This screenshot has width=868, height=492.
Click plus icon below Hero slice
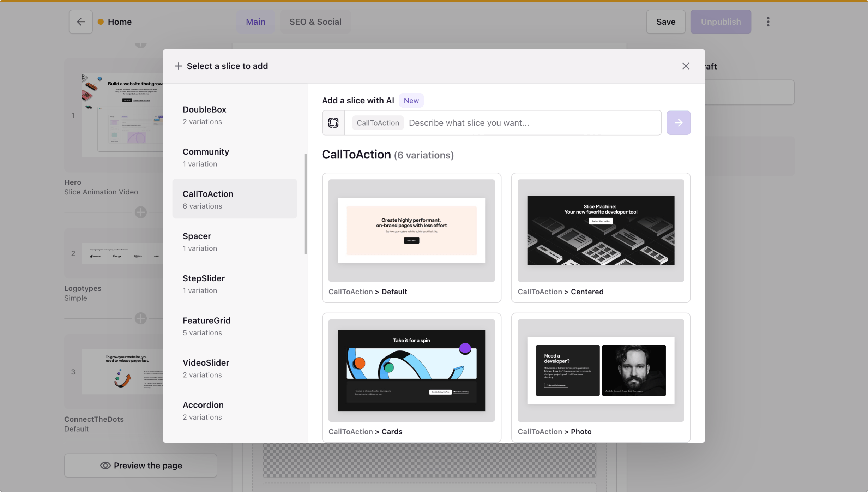pyautogui.click(x=140, y=212)
